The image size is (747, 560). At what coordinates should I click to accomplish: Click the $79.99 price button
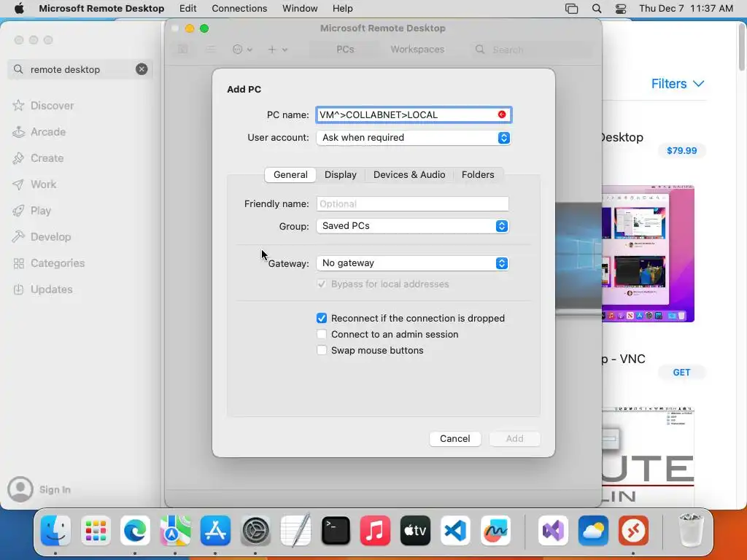click(682, 150)
